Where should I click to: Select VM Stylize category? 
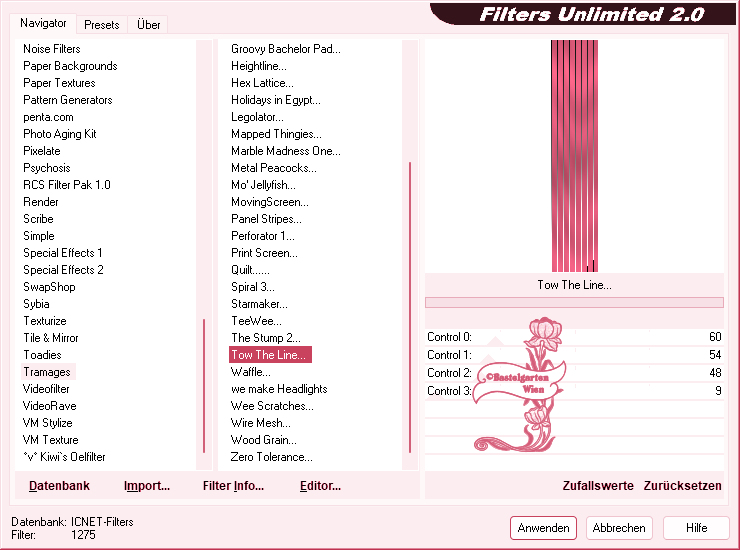[47, 423]
